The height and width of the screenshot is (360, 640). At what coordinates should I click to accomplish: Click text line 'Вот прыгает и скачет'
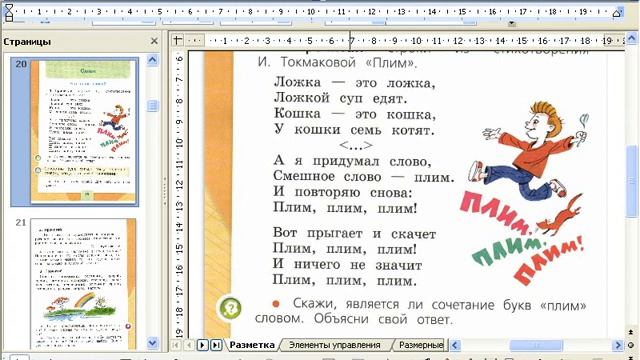point(354,233)
